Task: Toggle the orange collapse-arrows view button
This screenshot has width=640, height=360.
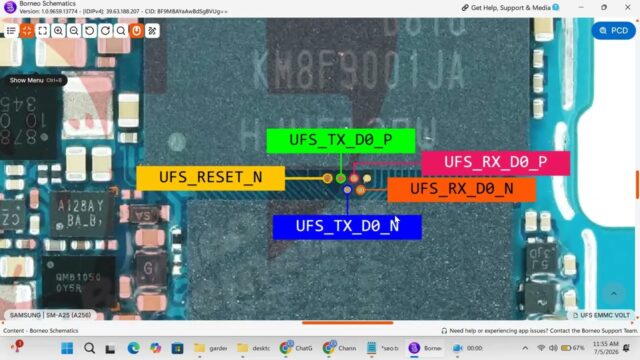Action: 27,31
